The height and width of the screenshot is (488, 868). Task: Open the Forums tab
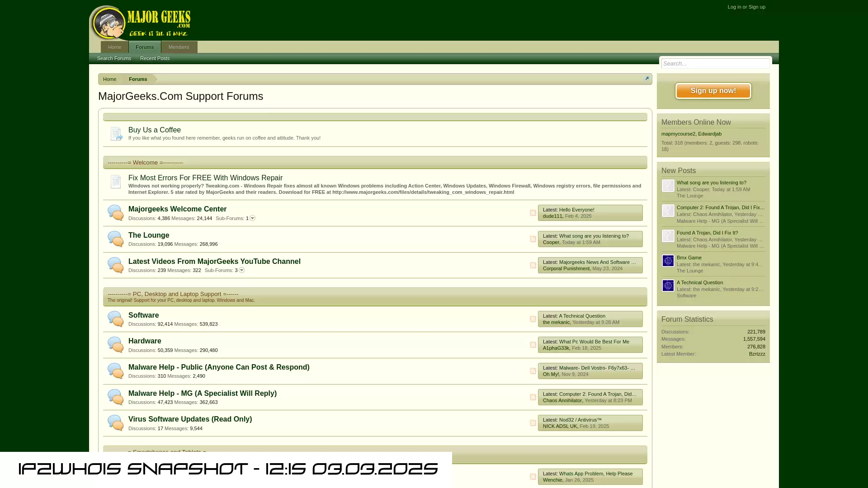click(144, 47)
